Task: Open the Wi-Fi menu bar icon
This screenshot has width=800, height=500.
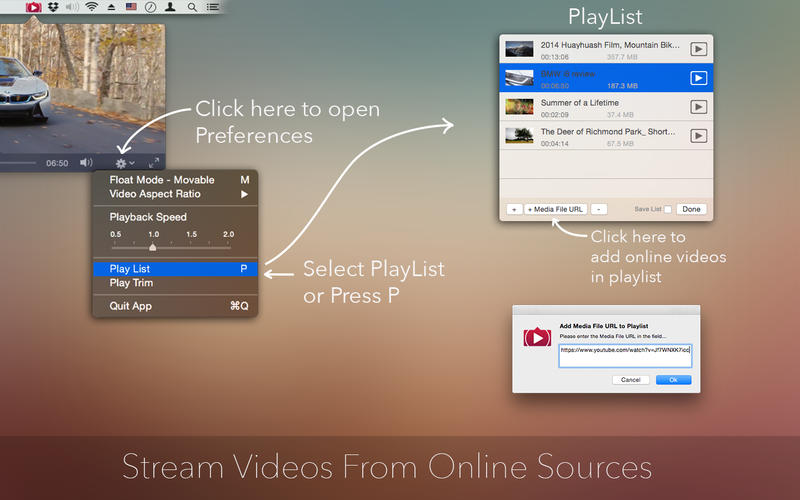Action: [x=92, y=7]
